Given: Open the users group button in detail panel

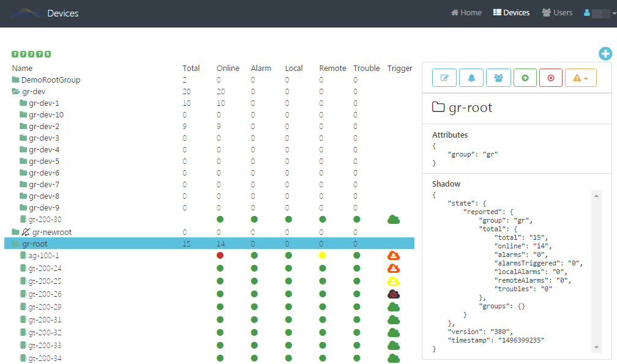Looking at the screenshot, I should [x=498, y=78].
